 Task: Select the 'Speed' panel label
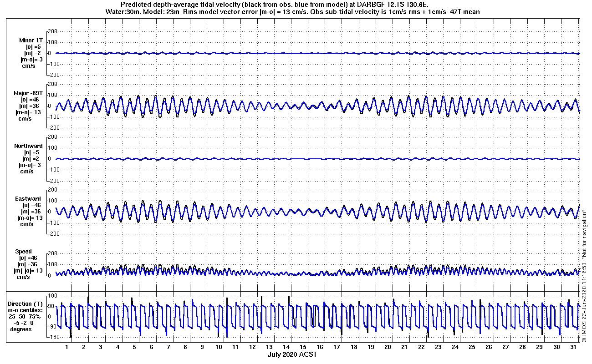point(24,252)
